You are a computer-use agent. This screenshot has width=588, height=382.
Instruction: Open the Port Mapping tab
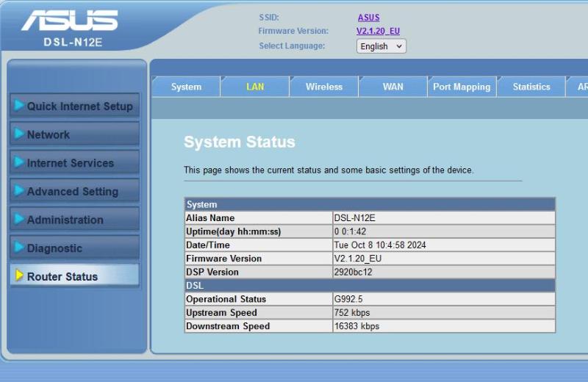coord(462,87)
